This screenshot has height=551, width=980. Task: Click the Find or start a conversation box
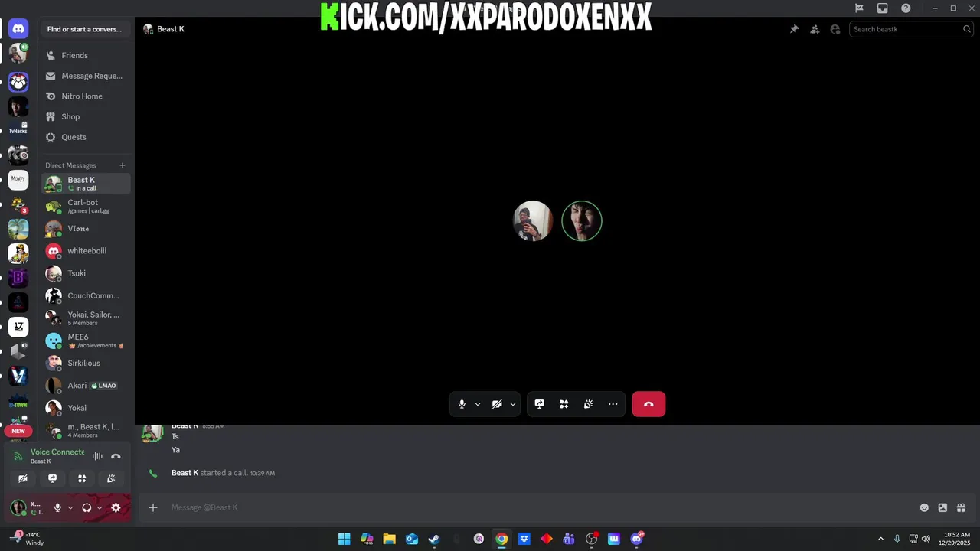coord(84,29)
